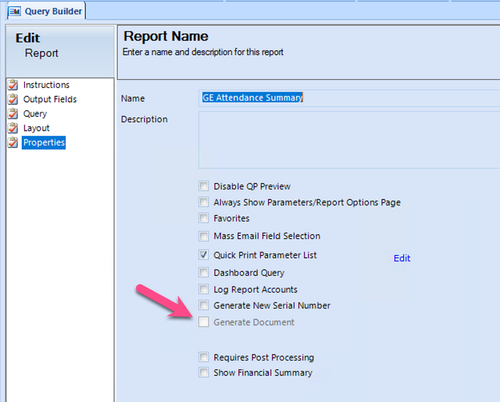Toggle the Favorites checkbox
Viewport: 500px width, 402px height.
coord(203,218)
